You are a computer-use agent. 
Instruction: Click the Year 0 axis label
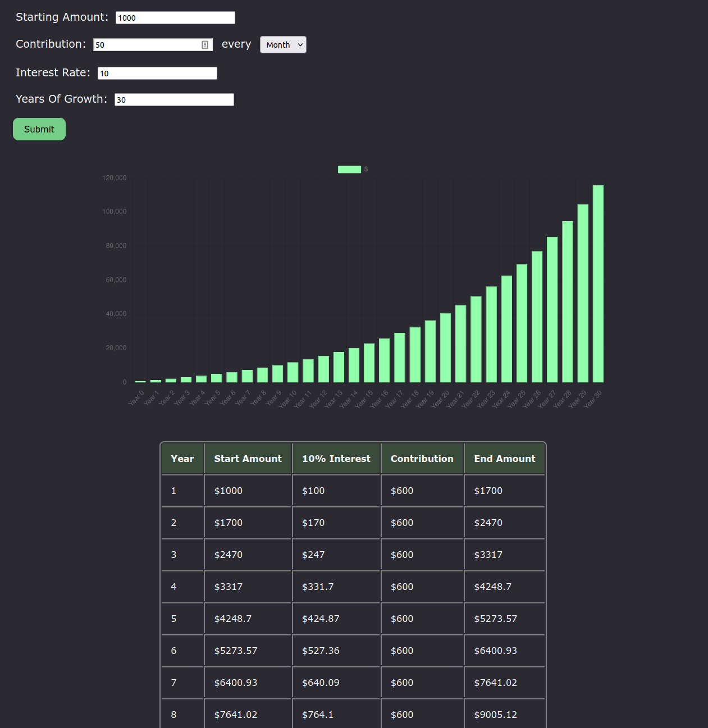pos(136,399)
